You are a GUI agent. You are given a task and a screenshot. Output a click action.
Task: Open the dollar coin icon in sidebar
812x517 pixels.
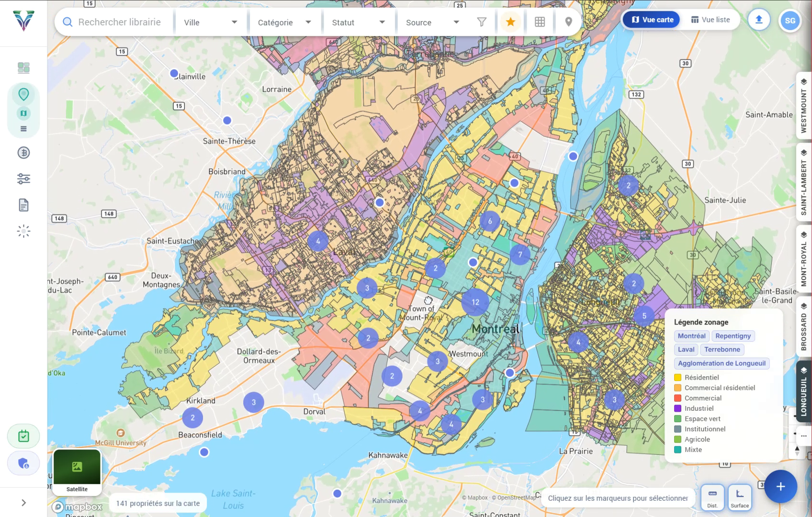tap(23, 153)
